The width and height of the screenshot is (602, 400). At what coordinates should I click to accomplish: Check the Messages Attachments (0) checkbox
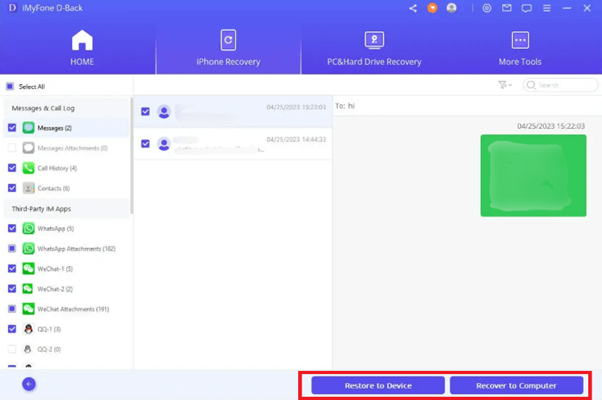(12, 148)
